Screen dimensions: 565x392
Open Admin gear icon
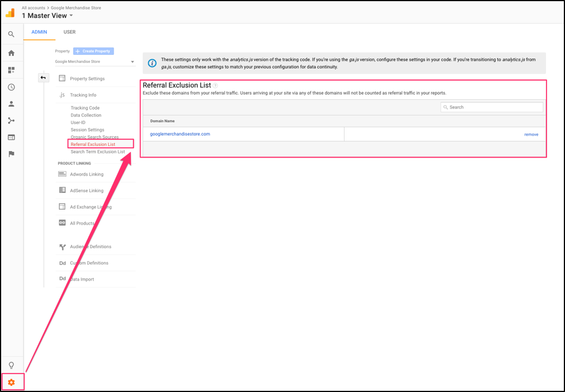pos(11,382)
